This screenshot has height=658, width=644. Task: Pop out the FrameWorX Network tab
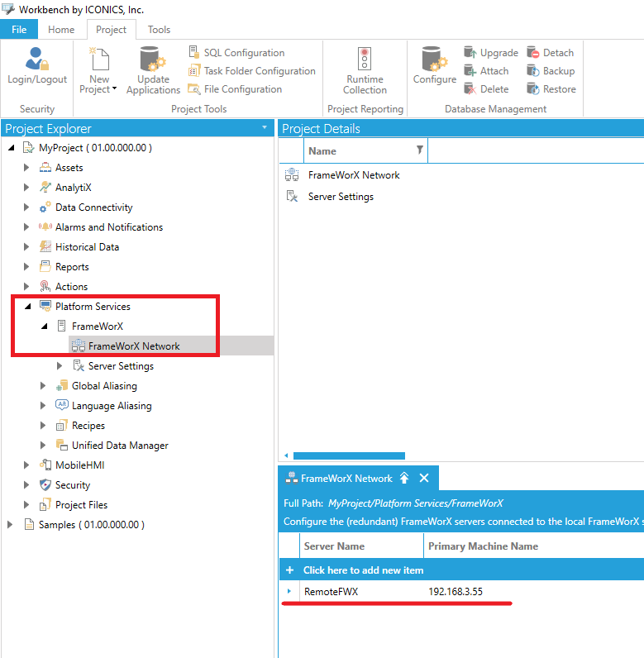404,478
